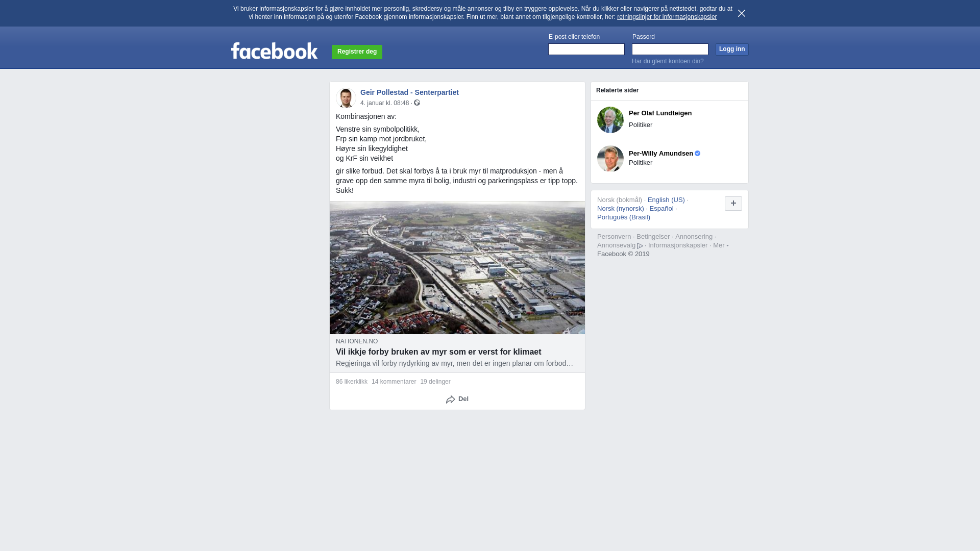Click the AdChoices triangle icon
Image resolution: width=980 pixels, height=551 pixels.
pyautogui.click(x=640, y=246)
